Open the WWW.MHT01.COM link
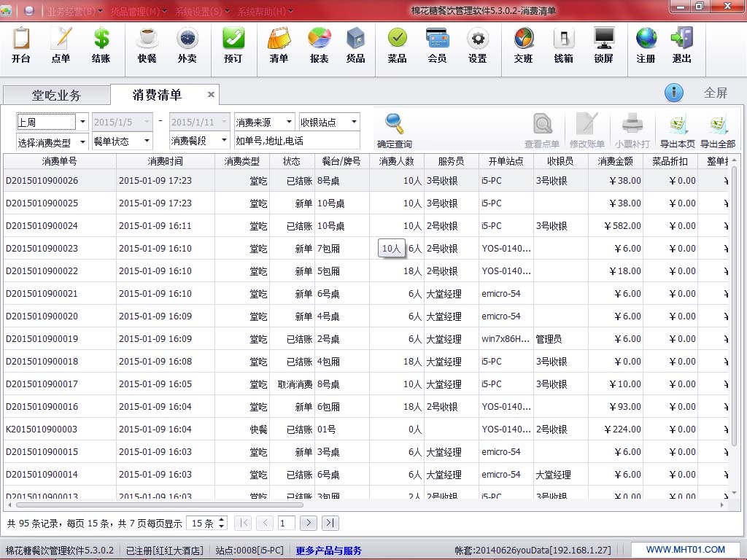Image resolution: width=747 pixels, height=560 pixels. pyautogui.click(x=686, y=550)
